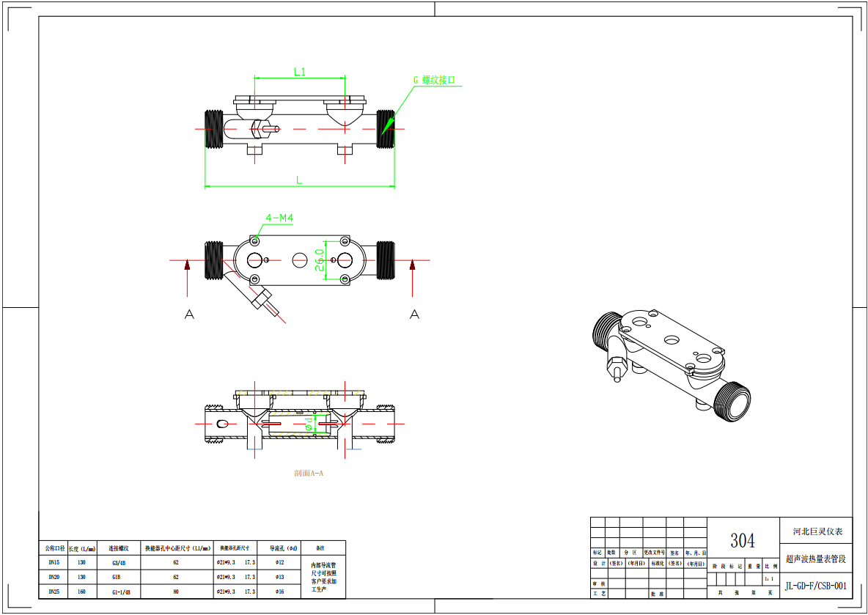Click the 4-M4 hole callout
The height and width of the screenshot is (615, 868).
(279, 218)
